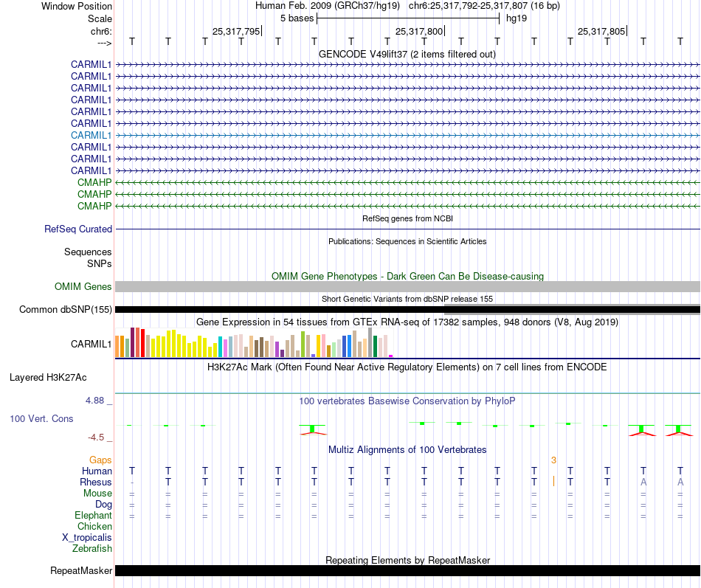Image resolution: width=701 pixels, height=588 pixels.
Task: Select the X_tropicalis species label
Action: coord(87,538)
